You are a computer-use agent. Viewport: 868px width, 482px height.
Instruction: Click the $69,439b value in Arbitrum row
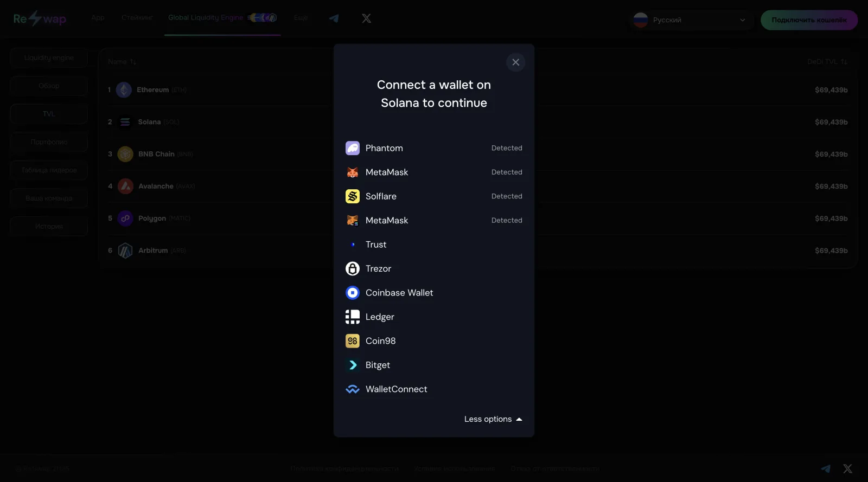(831, 250)
